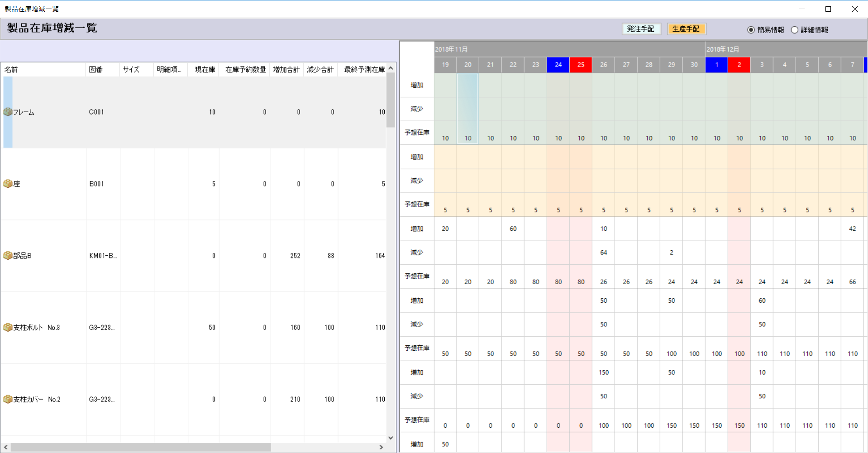Click the blue day 1 header
Viewport: 868px width, 453px height.
[717, 65]
